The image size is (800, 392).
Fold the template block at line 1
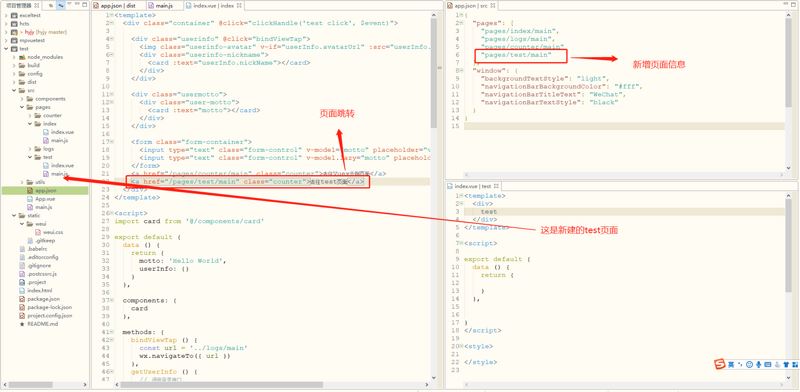coord(111,15)
